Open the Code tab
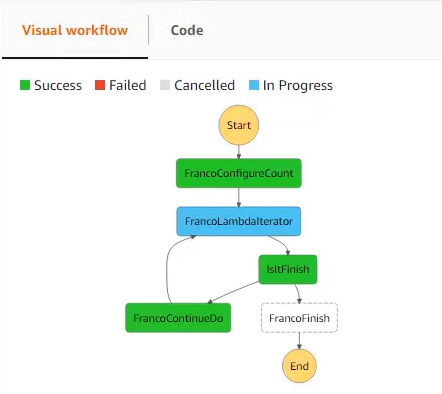 pyautogui.click(x=187, y=30)
